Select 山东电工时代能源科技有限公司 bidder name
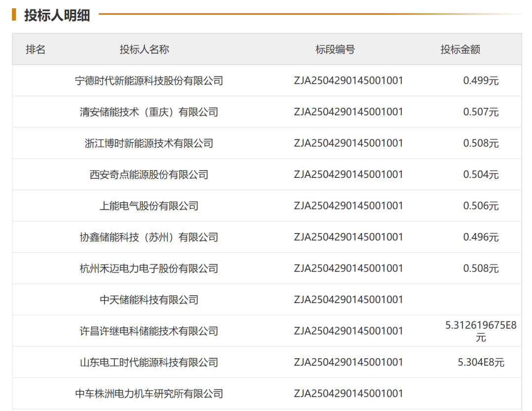532x411 pixels. coord(149,363)
